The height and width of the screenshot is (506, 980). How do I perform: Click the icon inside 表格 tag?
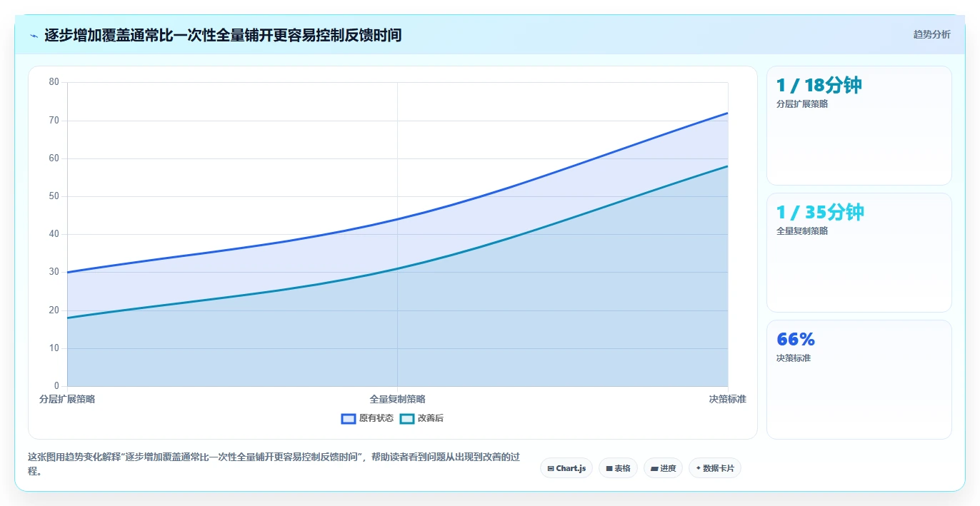609,469
